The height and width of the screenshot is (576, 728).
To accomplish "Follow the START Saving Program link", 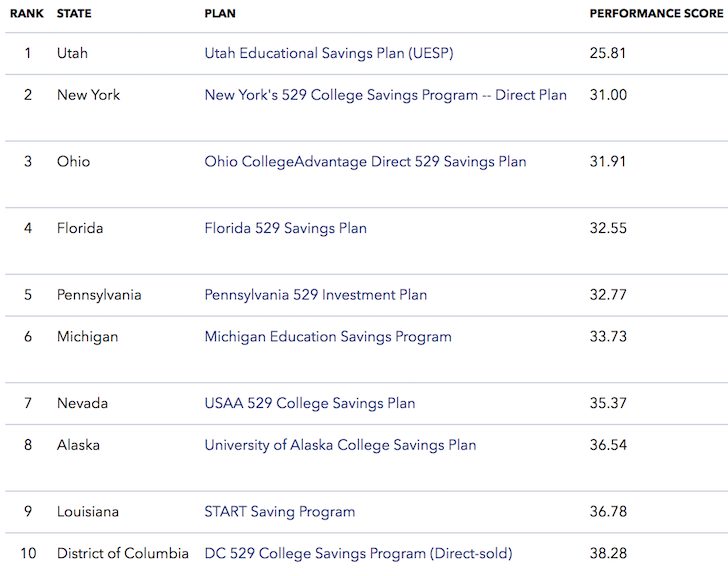I will tap(279, 512).
